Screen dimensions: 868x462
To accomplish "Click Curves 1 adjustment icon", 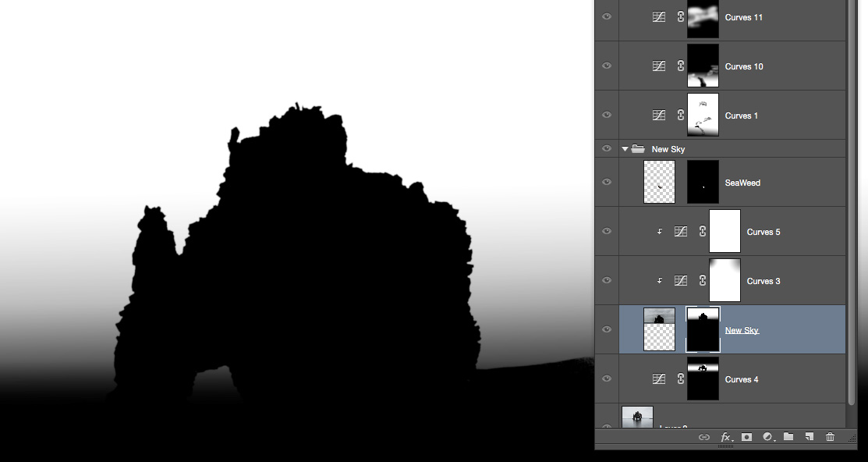I will tap(659, 115).
